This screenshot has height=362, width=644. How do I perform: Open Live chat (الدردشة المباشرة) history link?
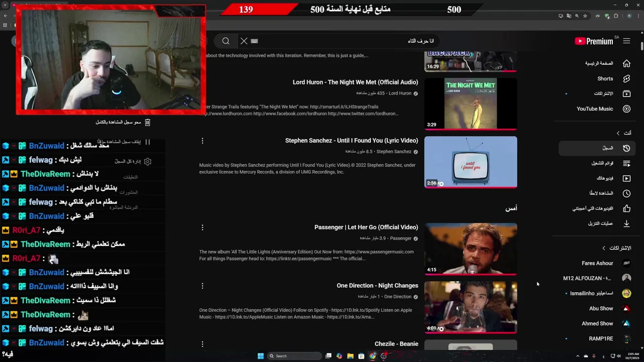point(123,207)
